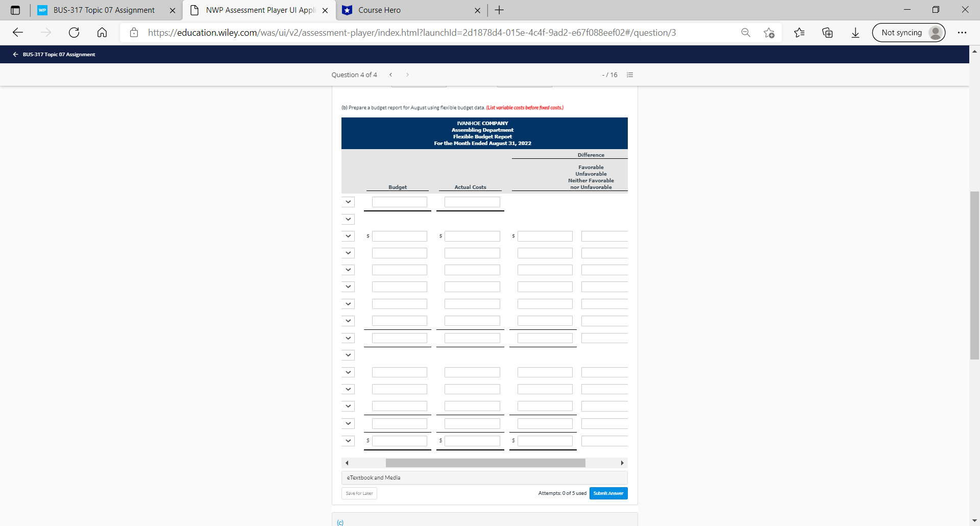
Task: Expand the first account selection dropdown
Action: [348, 202]
